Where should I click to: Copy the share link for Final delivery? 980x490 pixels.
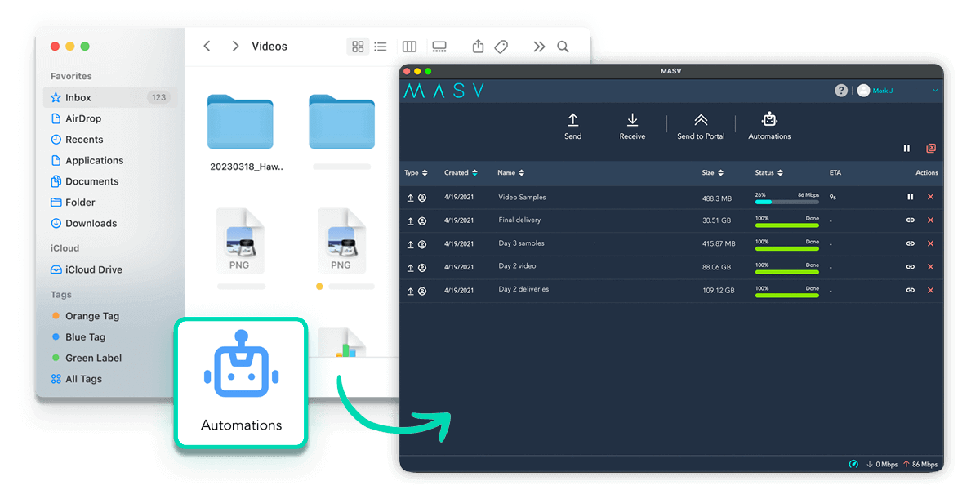pyautogui.click(x=911, y=220)
